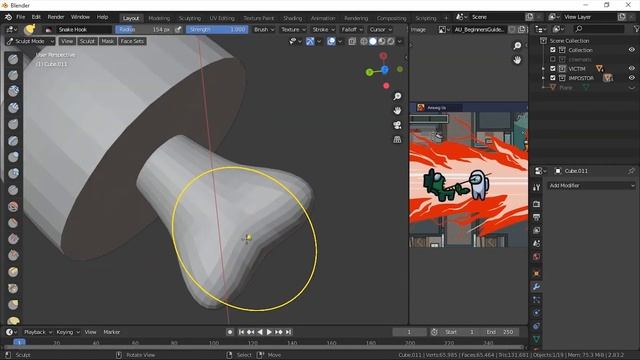Open the Scene properties tab

click(x=537, y=244)
